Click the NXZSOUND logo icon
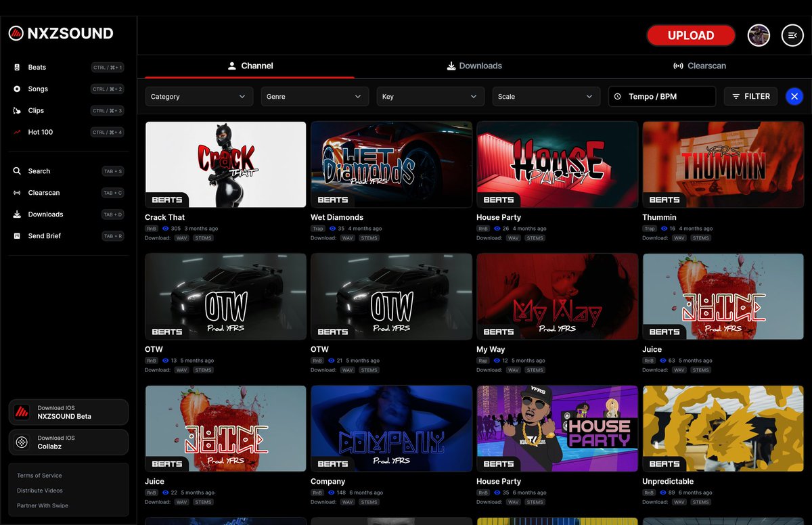 (x=16, y=33)
